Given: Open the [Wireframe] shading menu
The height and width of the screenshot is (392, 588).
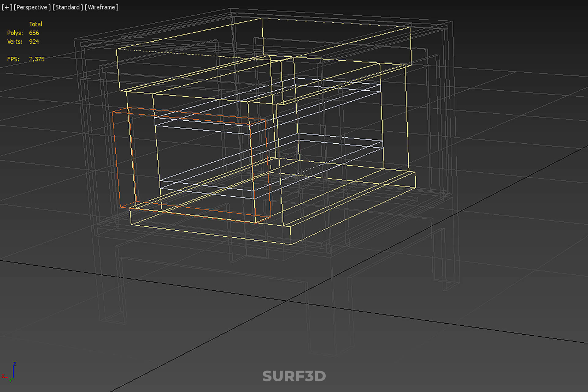Looking at the screenshot, I should click(x=102, y=7).
